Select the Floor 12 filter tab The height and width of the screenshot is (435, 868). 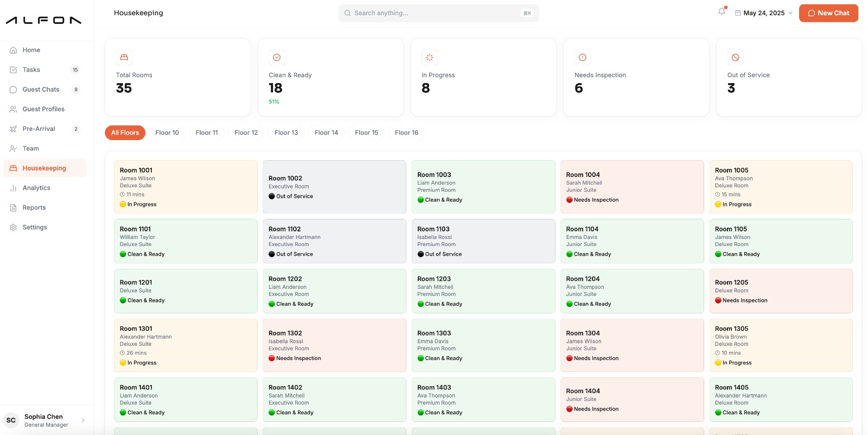tap(246, 133)
